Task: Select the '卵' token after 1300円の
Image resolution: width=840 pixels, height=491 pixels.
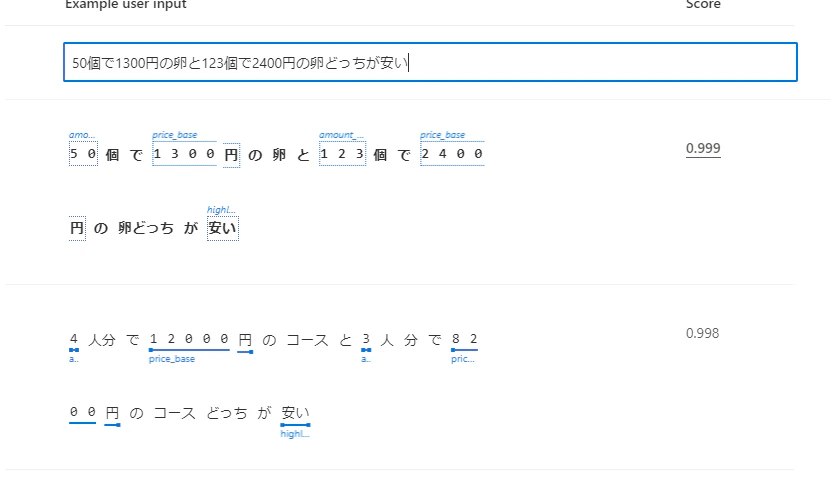Action: point(279,155)
